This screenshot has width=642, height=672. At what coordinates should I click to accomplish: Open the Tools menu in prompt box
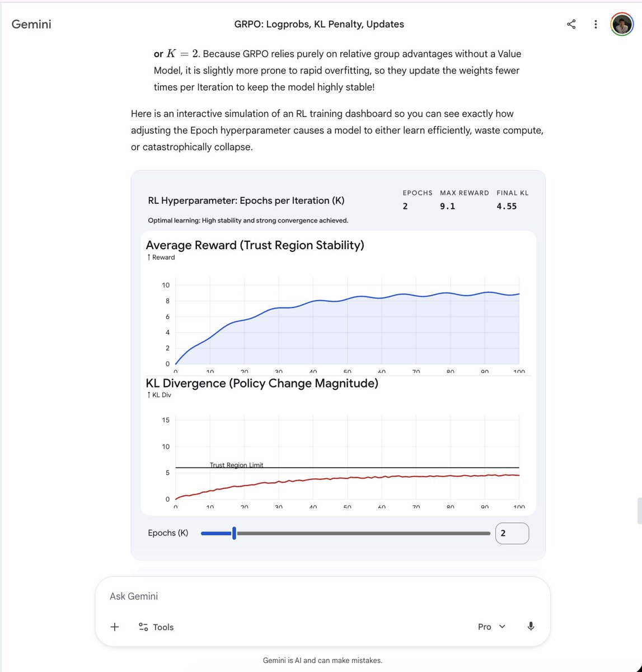156,627
